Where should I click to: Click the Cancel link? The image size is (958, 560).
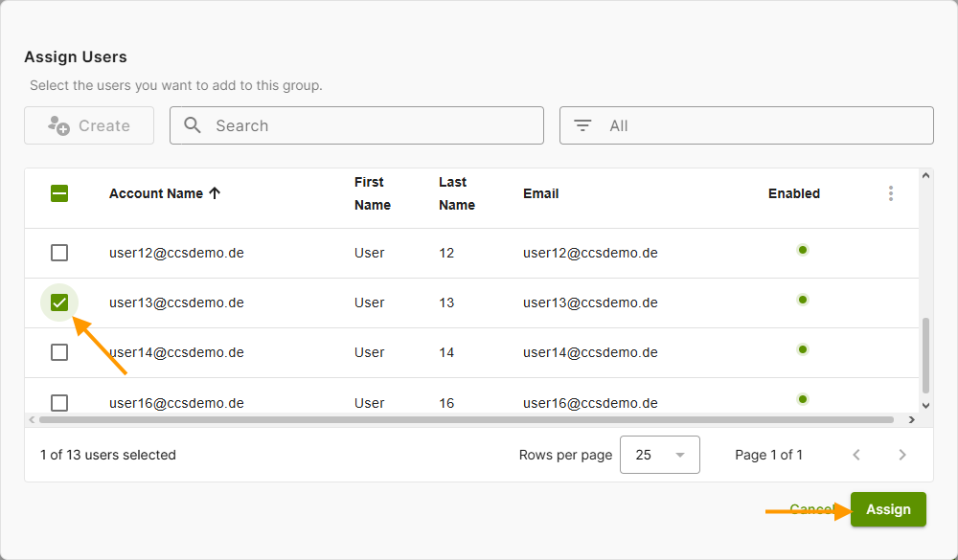(x=810, y=508)
